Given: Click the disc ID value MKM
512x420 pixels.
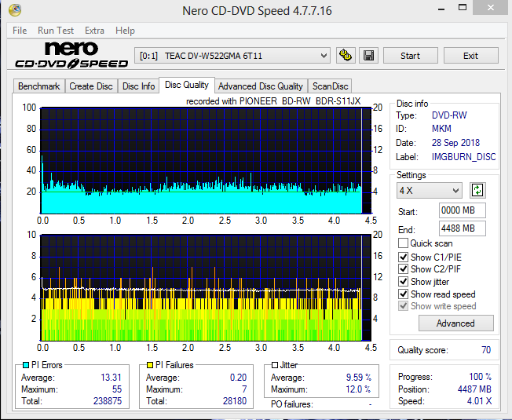Looking at the screenshot, I should (x=441, y=129).
